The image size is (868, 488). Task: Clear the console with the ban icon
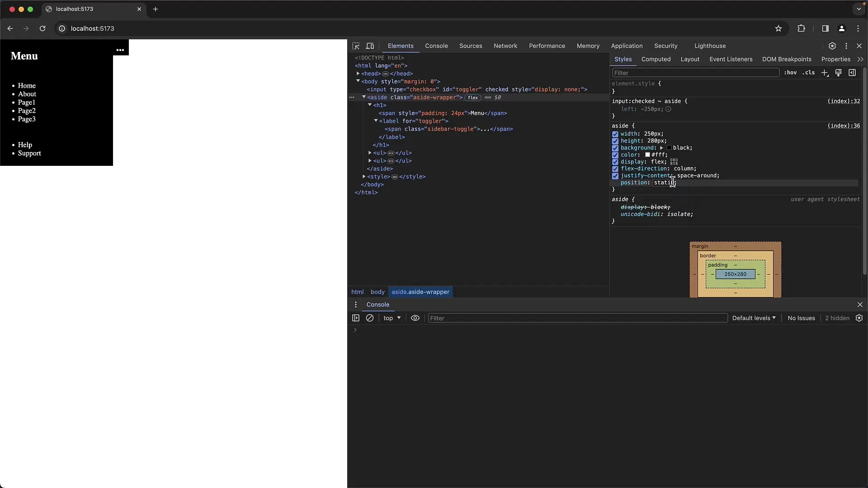pyautogui.click(x=370, y=318)
